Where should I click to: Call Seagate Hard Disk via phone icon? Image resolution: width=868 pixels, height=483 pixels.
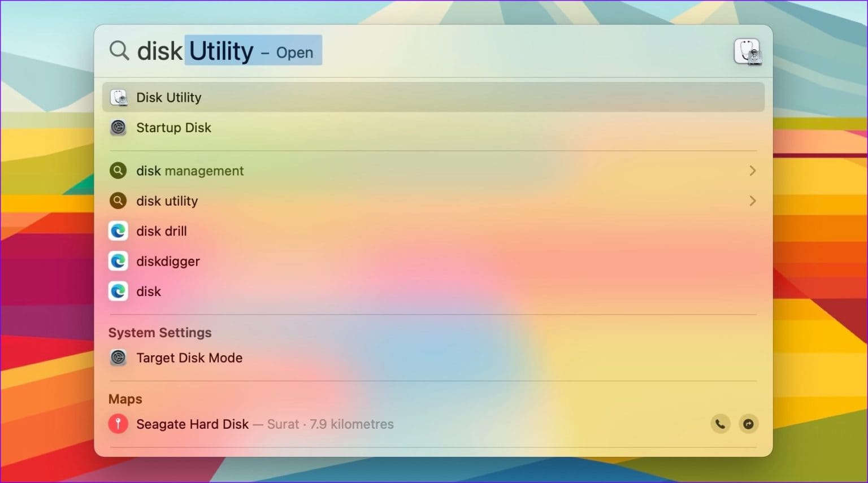pyautogui.click(x=720, y=424)
